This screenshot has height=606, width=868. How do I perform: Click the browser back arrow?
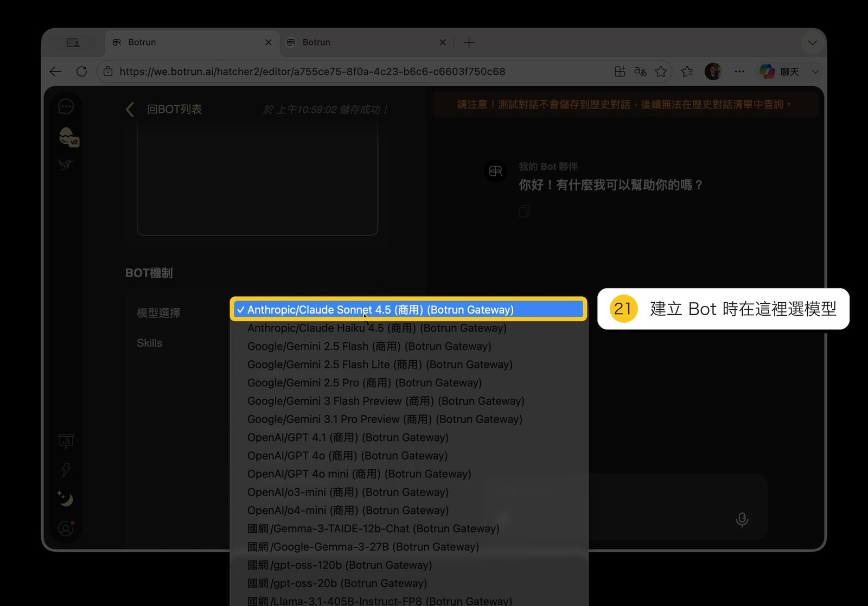(x=55, y=72)
